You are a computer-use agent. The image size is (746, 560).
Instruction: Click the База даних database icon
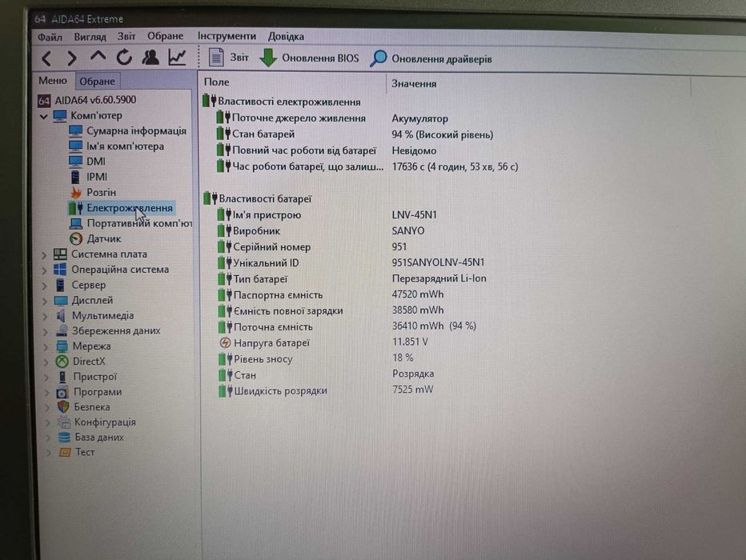click(x=64, y=438)
